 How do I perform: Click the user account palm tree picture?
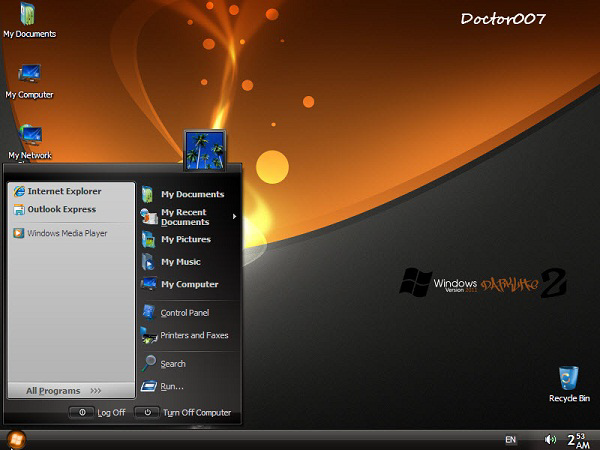205,150
